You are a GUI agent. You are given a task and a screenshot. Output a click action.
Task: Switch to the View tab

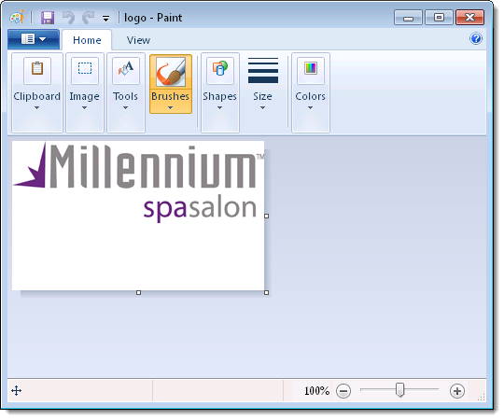tap(138, 40)
